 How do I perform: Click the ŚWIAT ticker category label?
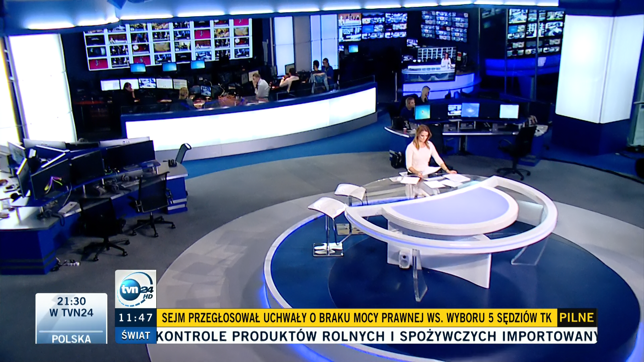click(x=136, y=335)
